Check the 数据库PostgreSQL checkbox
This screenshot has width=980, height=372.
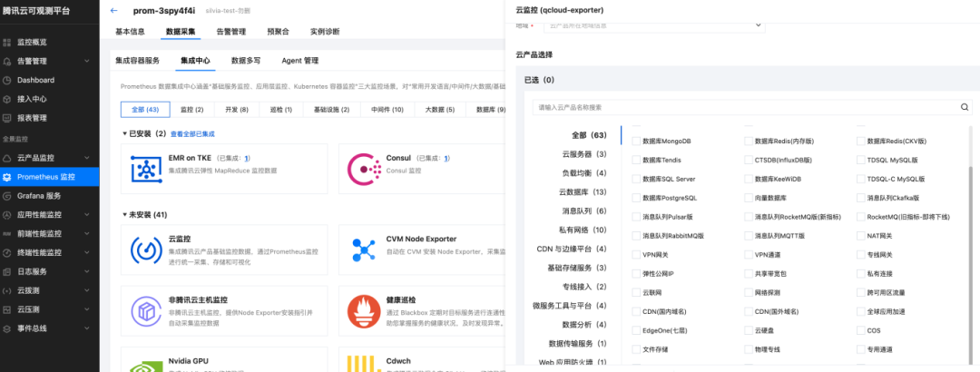[636, 198]
